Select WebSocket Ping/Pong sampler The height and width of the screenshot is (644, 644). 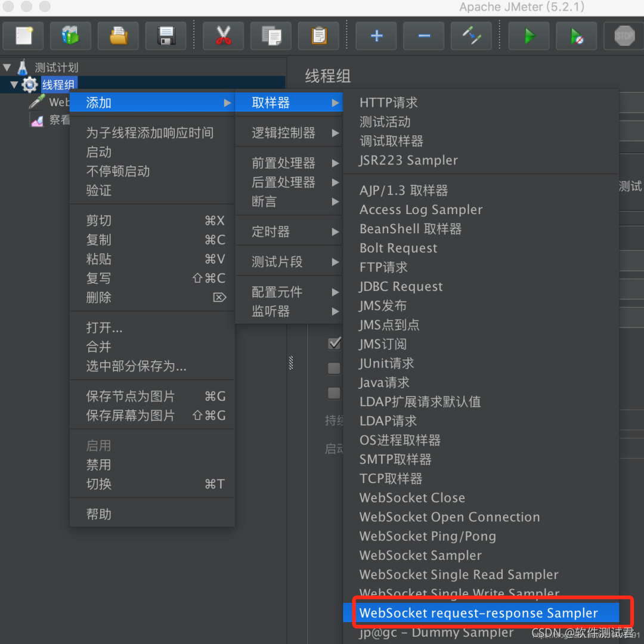coord(481,536)
